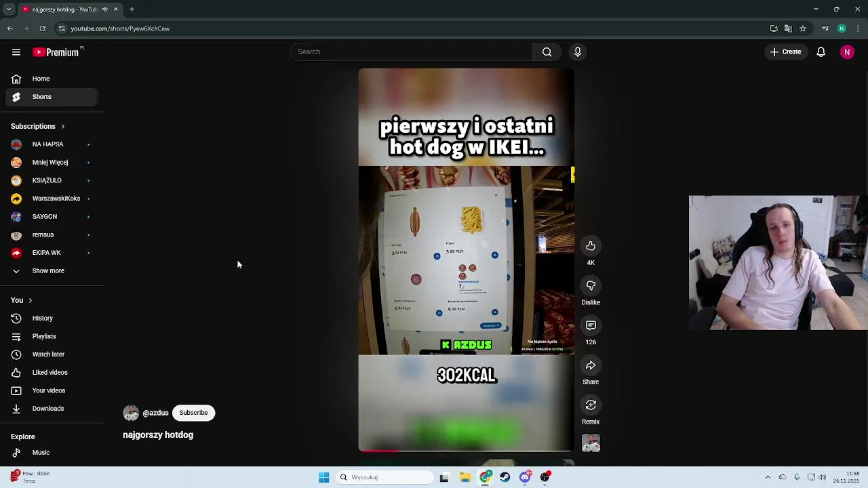The height and width of the screenshot is (488, 868).
Task: Reload the browser page
Action: (42, 28)
